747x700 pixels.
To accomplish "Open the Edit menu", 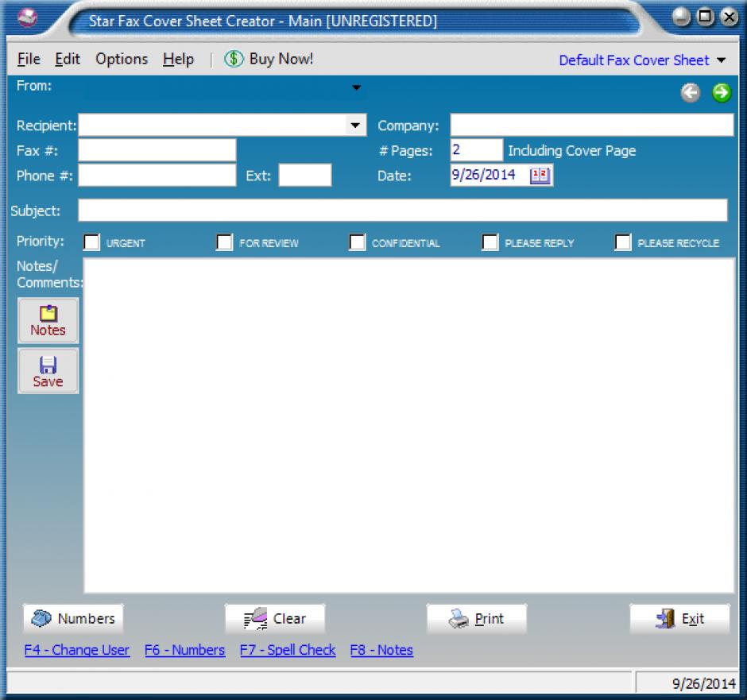I will click(68, 59).
